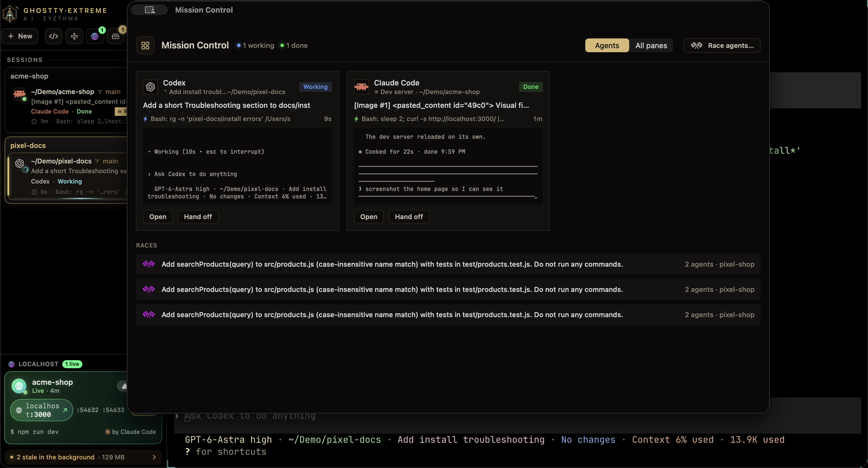Open the Race agents dialog
The image size is (868, 468).
pyautogui.click(x=722, y=46)
